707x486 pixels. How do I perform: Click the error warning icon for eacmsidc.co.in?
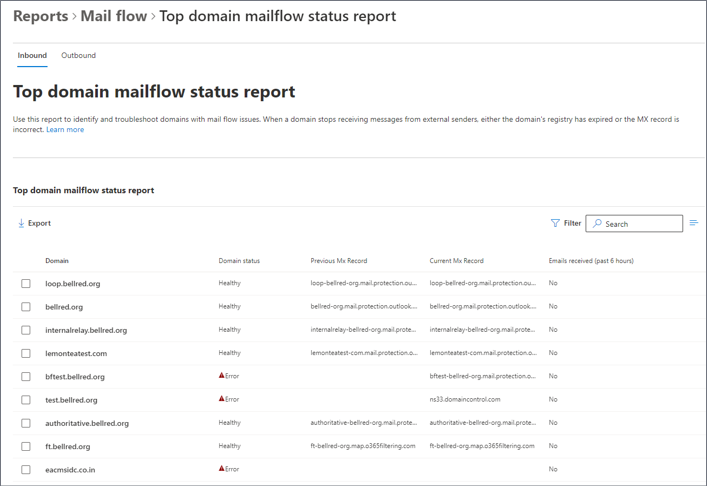pyautogui.click(x=221, y=468)
